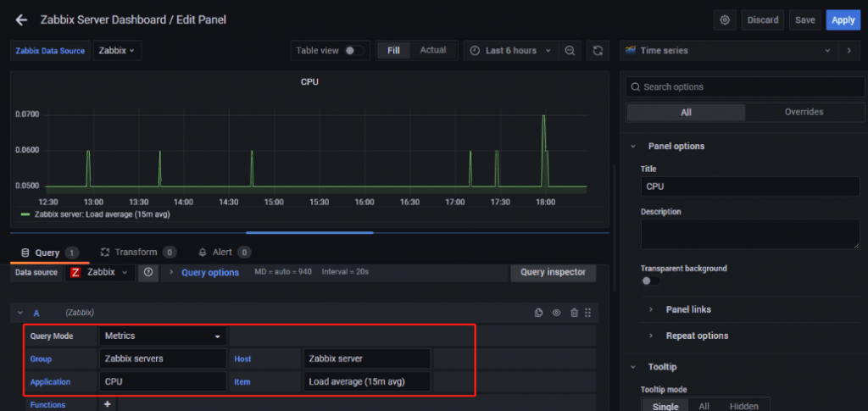Click Group field Zabbix servers
The width and height of the screenshot is (868, 411).
[163, 358]
